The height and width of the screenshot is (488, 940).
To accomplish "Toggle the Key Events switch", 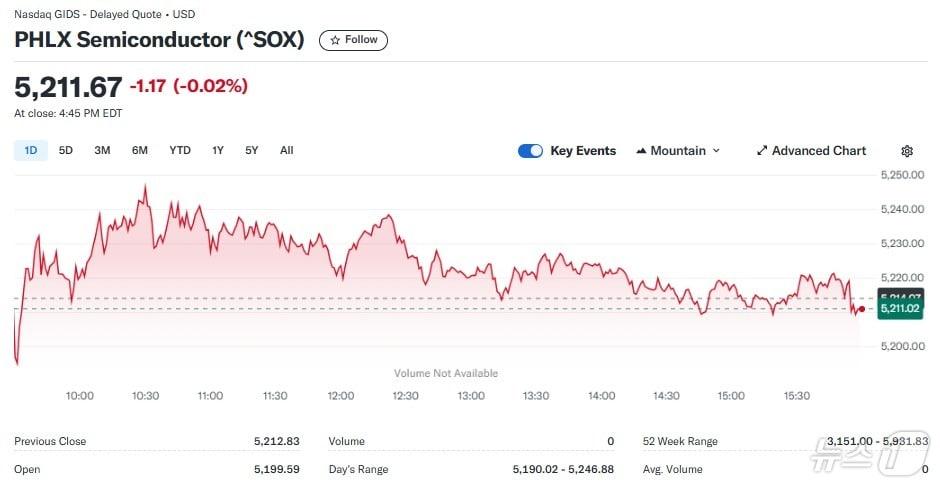I will (x=530, y=151).
